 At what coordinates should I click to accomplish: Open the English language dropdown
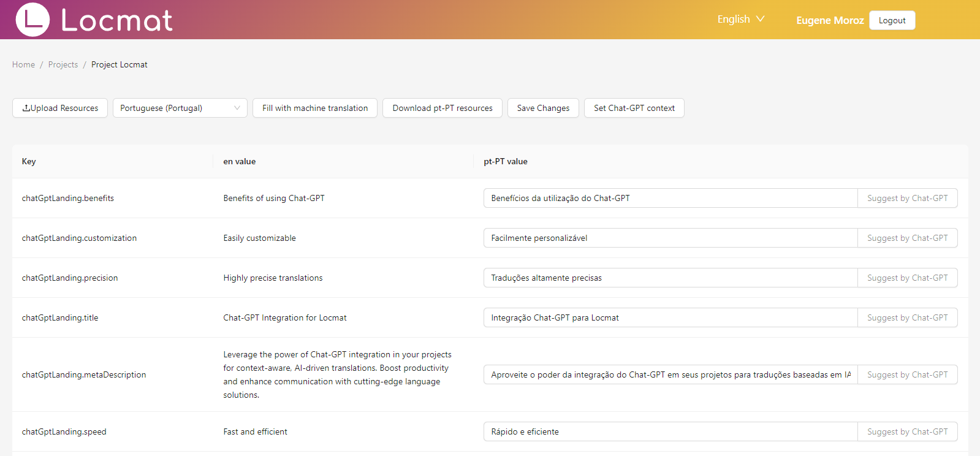(741, 19)
